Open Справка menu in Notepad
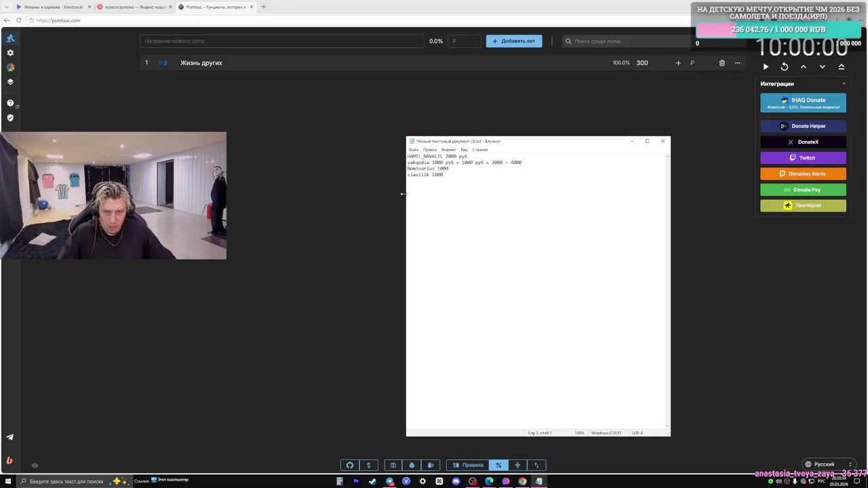Viewport: 868px width, 488px height. tap(480, 150)
